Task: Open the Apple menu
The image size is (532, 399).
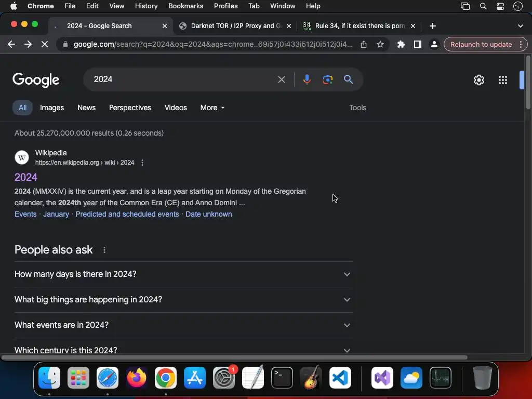Action: click(x=14, y=6)
